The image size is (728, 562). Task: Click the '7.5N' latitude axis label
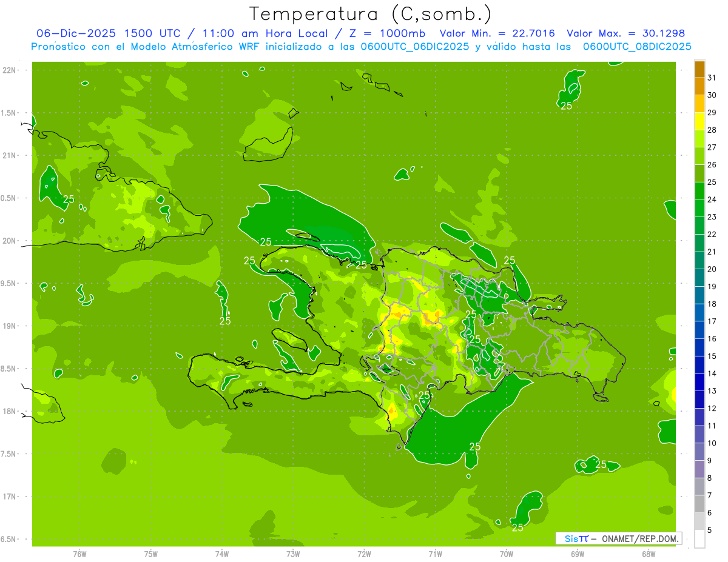point(9,453)
